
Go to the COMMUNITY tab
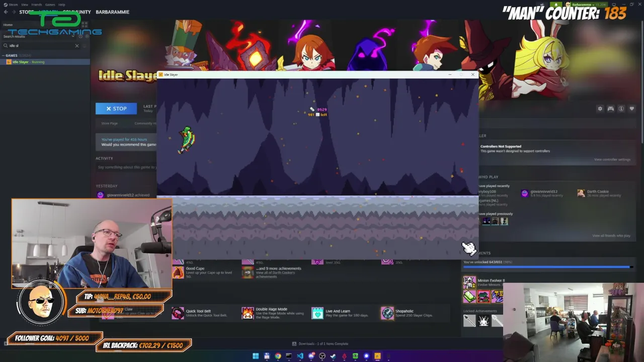77,12
